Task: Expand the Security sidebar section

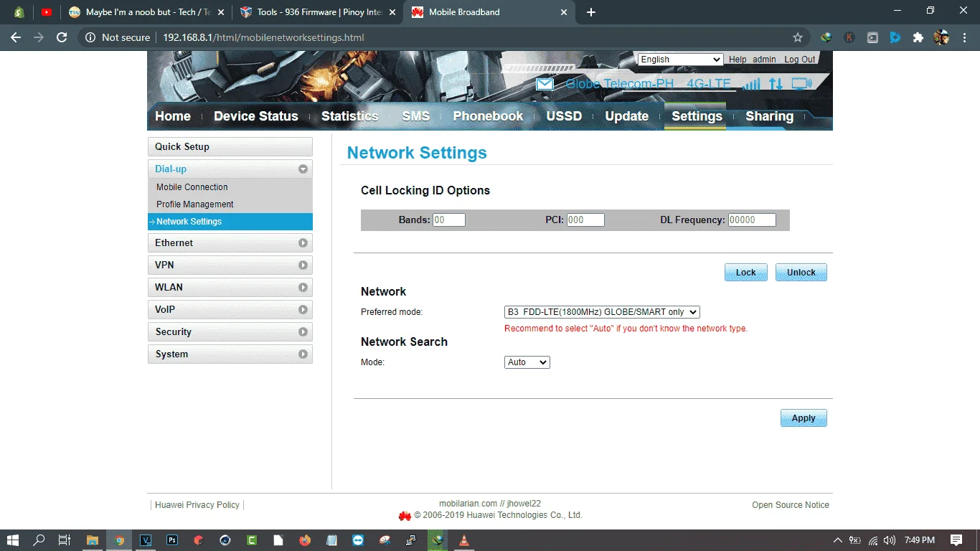Action: coord(230,332)
